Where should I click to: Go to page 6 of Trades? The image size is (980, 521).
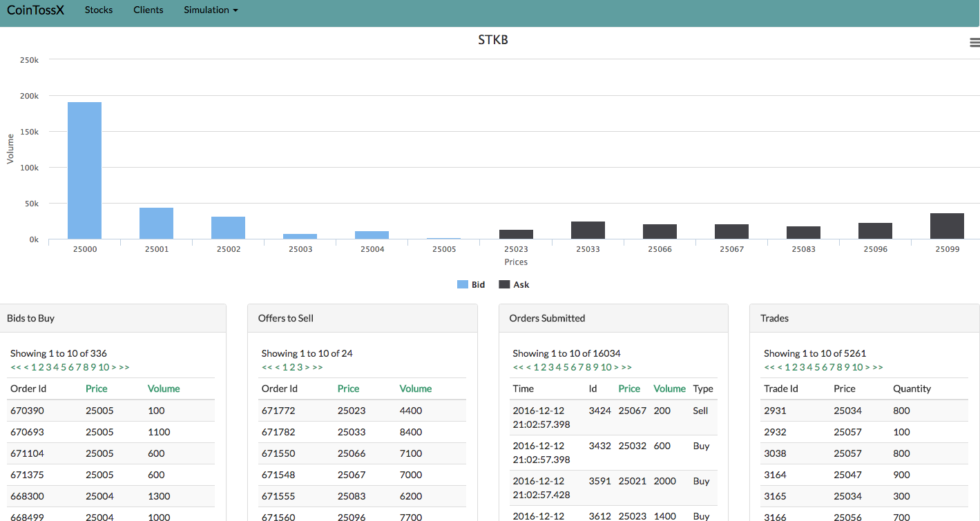point(825,367)
